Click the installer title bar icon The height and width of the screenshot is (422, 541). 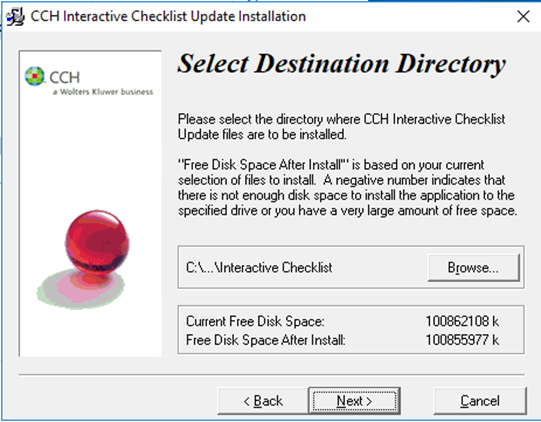pos(16,17)
